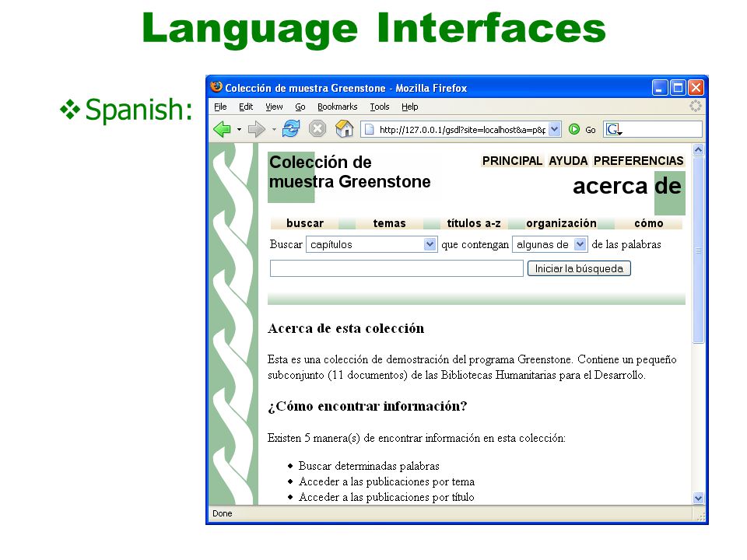Click the search query text field
The width and height of the screenshot is (747, 560).
396,268
